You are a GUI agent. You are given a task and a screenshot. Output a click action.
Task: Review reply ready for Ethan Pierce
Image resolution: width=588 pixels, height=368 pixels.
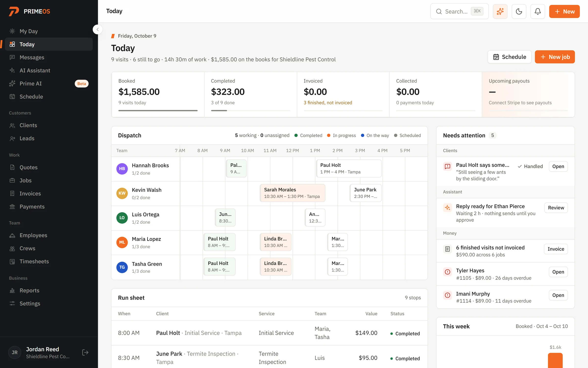(x=556, y=208)
